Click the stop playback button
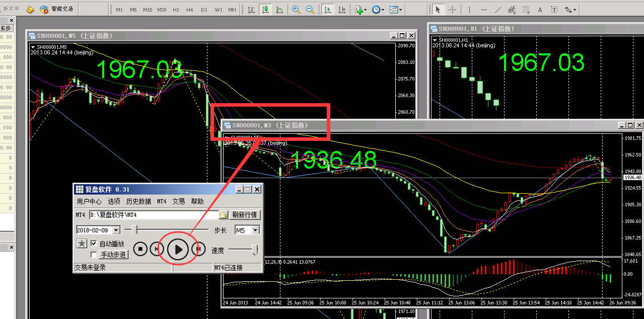This screenshot has height=319, width=644. [140, 249]
